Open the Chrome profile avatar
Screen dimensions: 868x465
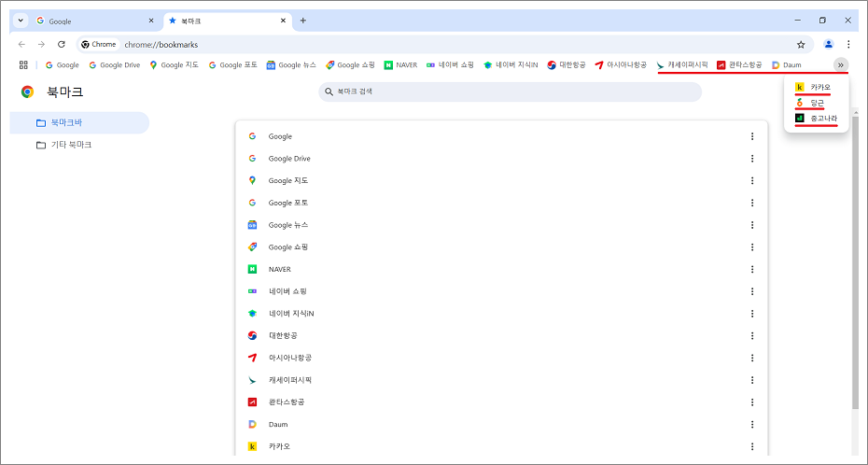pyautogui.click(x=828, y=44)
